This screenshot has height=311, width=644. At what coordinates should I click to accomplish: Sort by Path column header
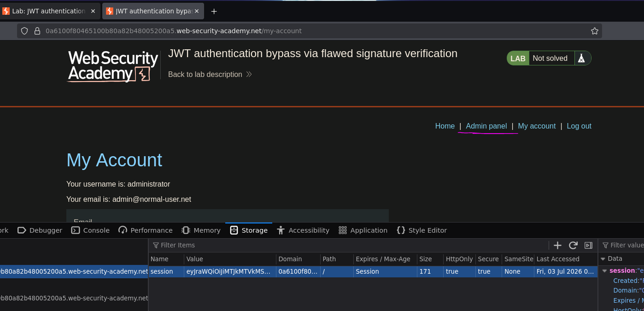pos(337,259)
